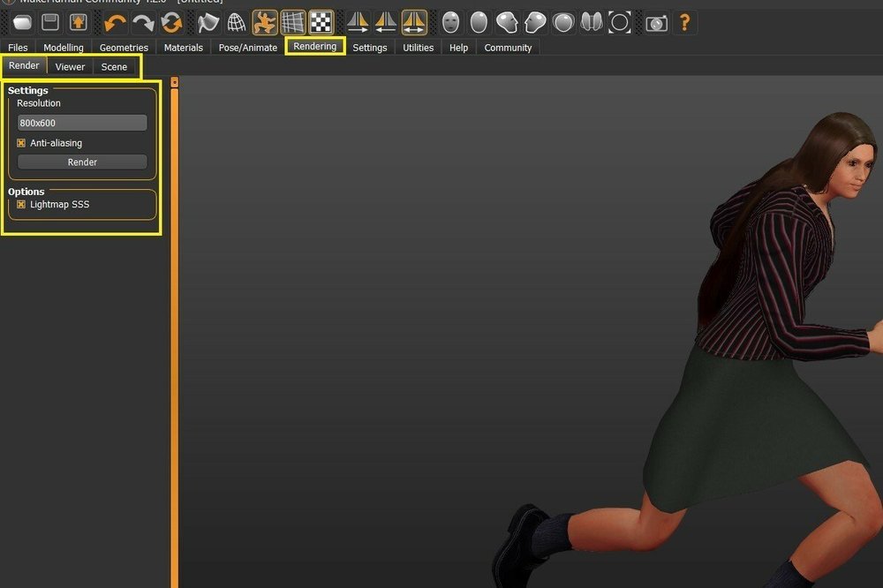Click the checkerboard background icon
This screenshot has height=588, width=883.
pos(322,22)
